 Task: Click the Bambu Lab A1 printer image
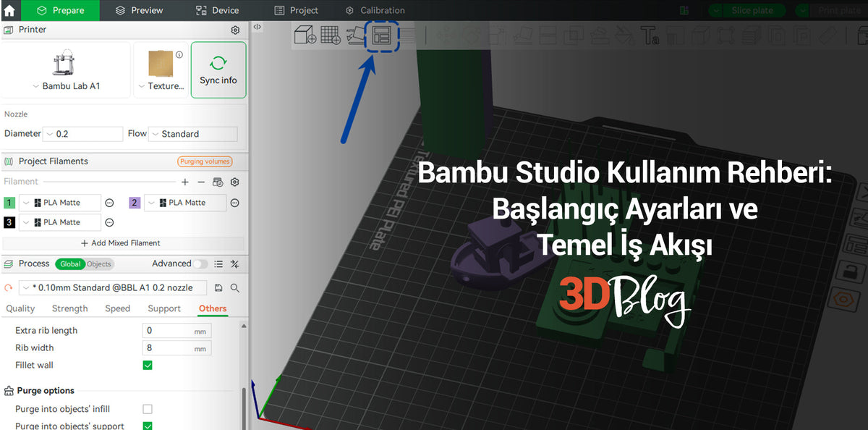click(65, 64)
